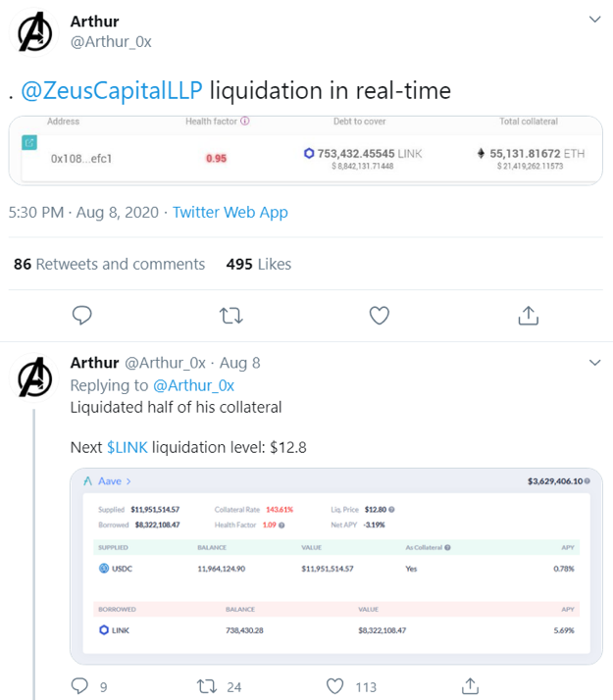Viewport: 613px width, 700px height.
Task: Open the @ZeusCapitalLLP mention link
Action: click(112, 90)
